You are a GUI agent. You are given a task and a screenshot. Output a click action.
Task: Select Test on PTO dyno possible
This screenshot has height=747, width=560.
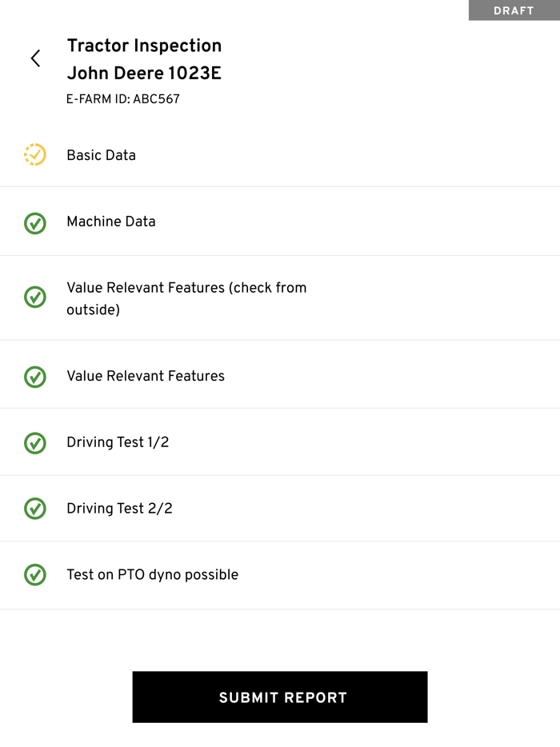pos(152,574)
